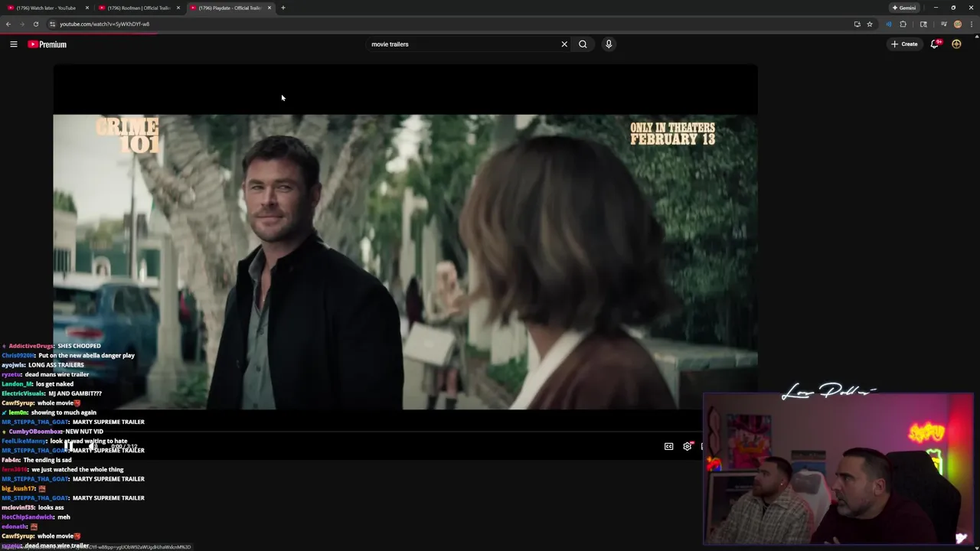This screenshot has width=980, height=551.
Task: Open the YouTube guide hamburger menu
Action: tap(13, 44)
